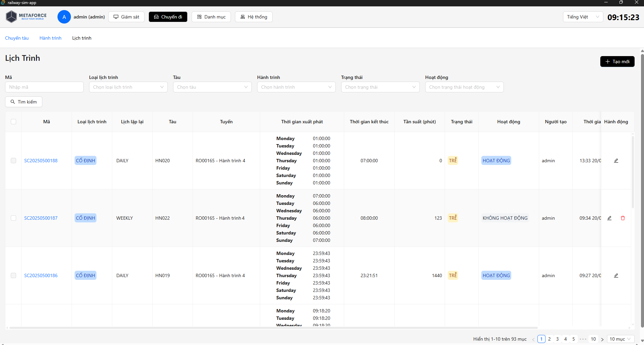Select the checkbox for SC20250500186 row
Image resolution: width=644 pixels, height=345 pixels.
[x=13, y=275]
